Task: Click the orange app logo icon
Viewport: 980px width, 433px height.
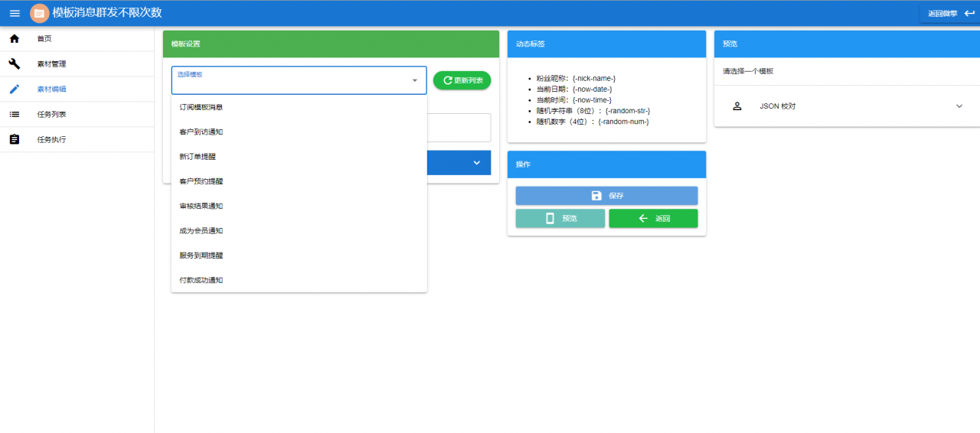Action: [39, 13]
